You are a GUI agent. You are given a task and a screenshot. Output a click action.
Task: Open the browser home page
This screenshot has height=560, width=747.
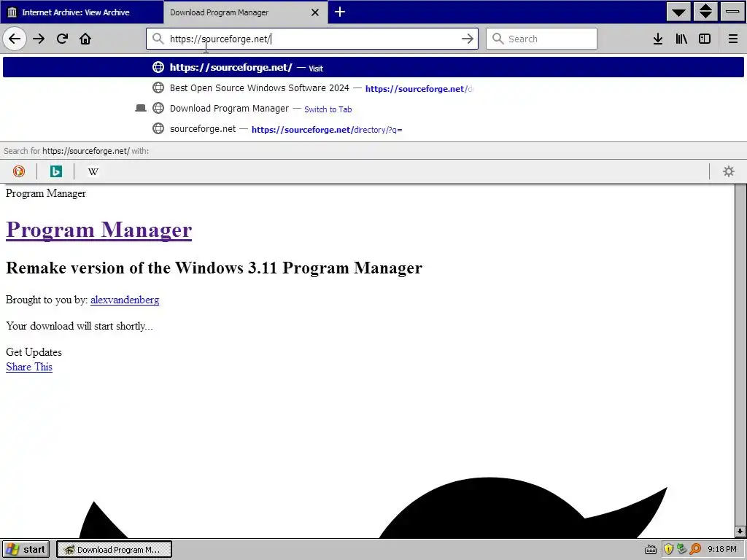coord(85,39)
